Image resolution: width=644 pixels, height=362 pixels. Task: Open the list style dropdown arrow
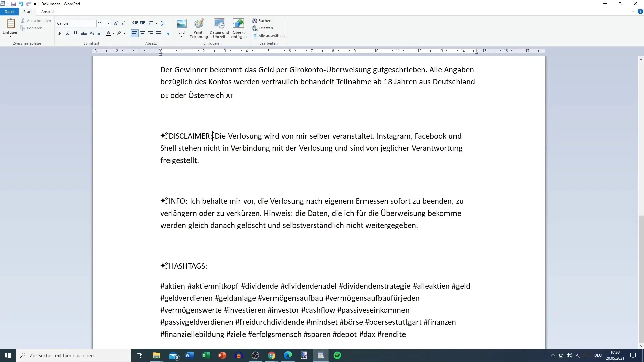point(156,23)
